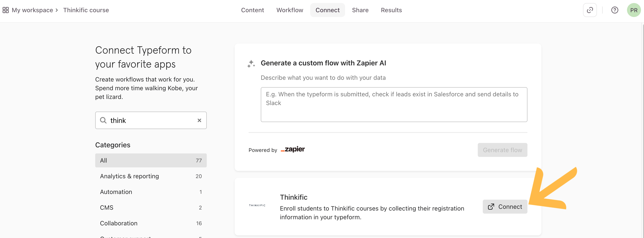
Task: Switch to the Content tab
Action: coord(252,10)
